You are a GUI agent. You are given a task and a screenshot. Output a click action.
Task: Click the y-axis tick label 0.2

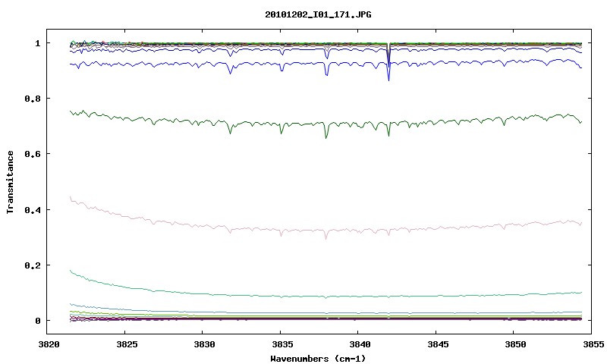pos(33,265)
